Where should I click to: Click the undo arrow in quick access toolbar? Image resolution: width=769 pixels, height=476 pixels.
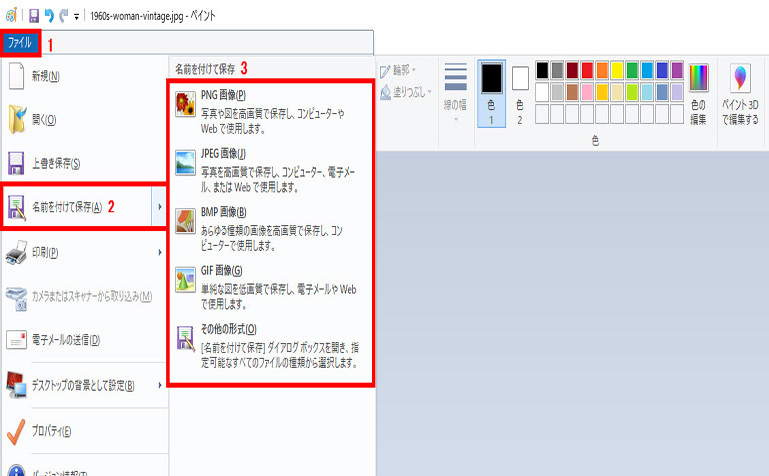click(48, 16)
